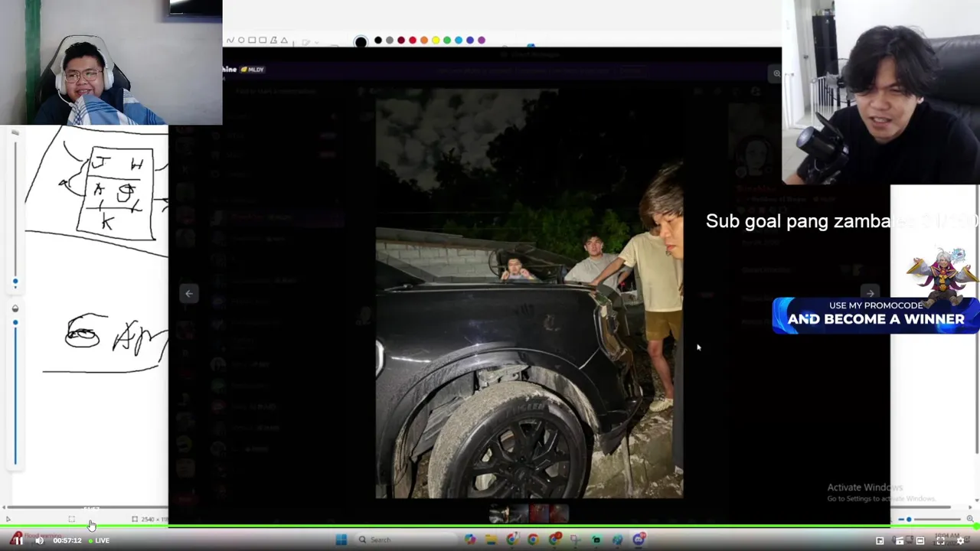This screenshot has height=551, width=980.
Task: Enter fullscreen mode in video player
Action: (x=940, y=540)
